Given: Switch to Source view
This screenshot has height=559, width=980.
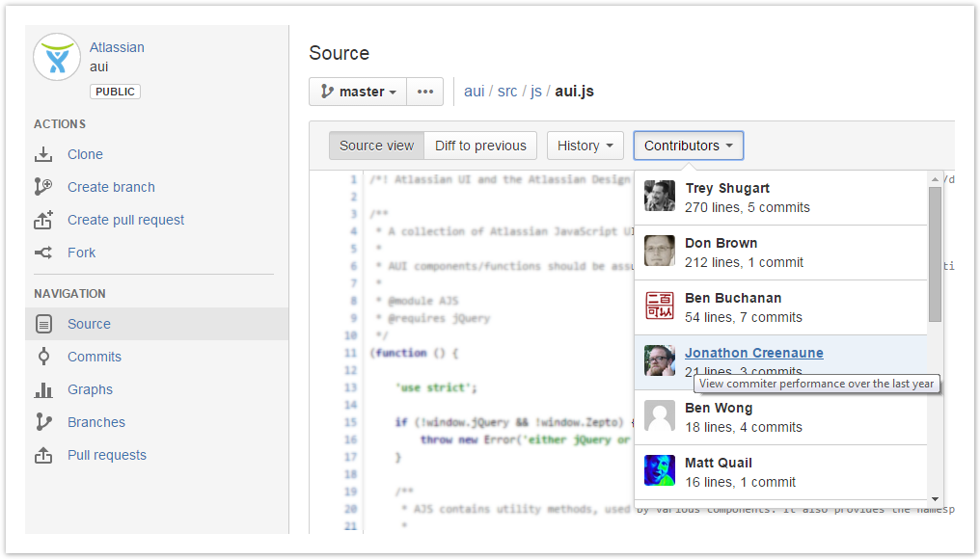Looking at the screenshot, I should 376,146.
